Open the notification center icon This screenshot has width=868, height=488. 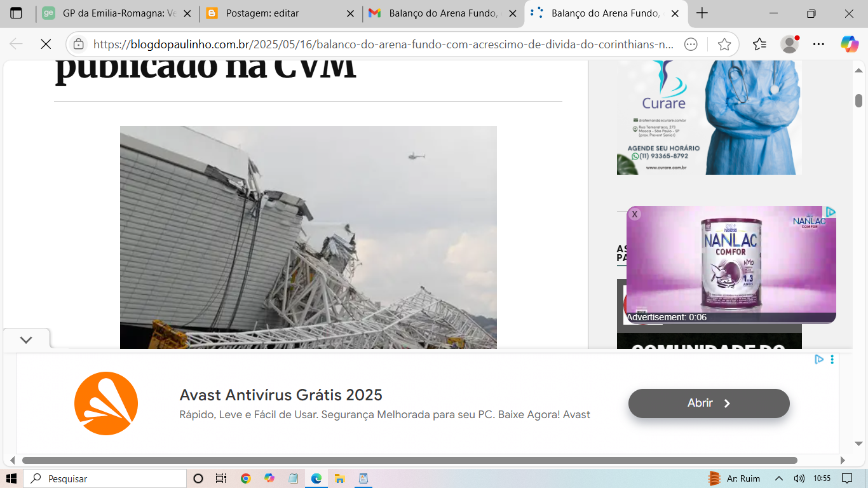click(847, 478)
